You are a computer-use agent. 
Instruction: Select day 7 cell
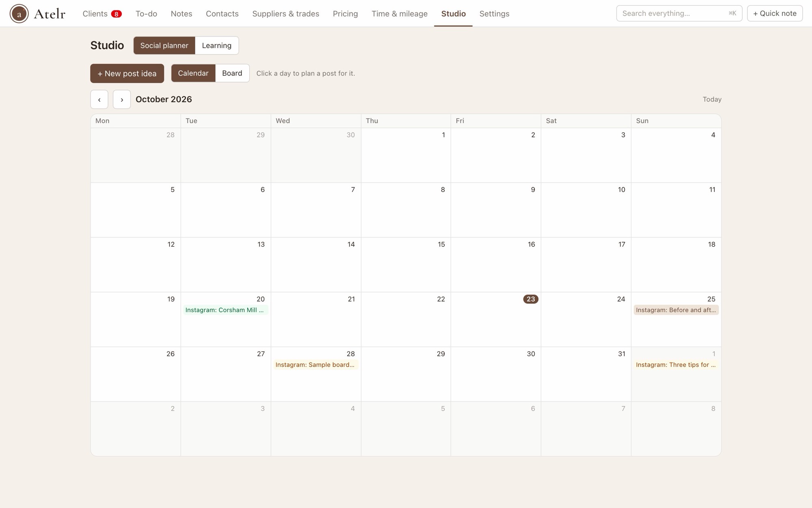[x=316, y=210]
